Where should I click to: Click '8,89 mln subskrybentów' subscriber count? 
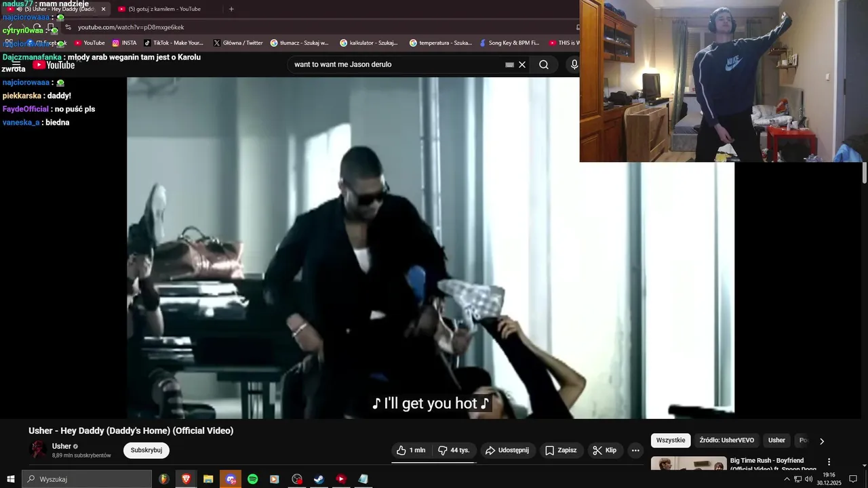tap(81, 455)
